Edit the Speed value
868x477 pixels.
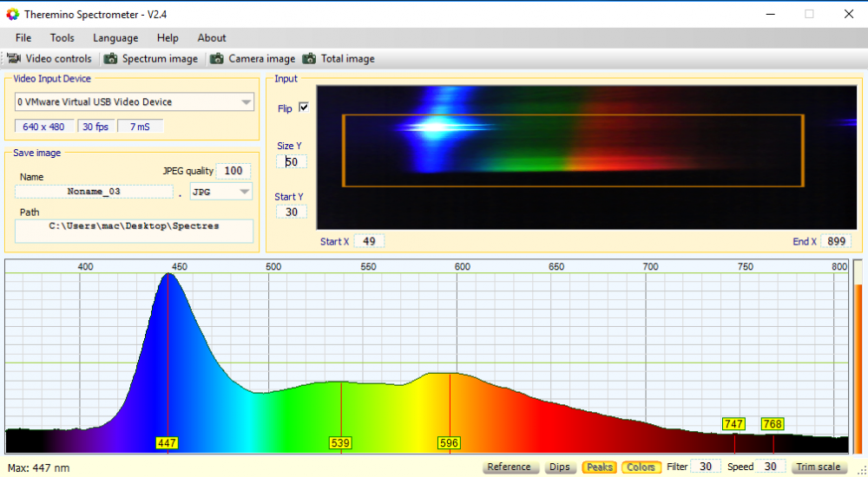tap(770, 467)
